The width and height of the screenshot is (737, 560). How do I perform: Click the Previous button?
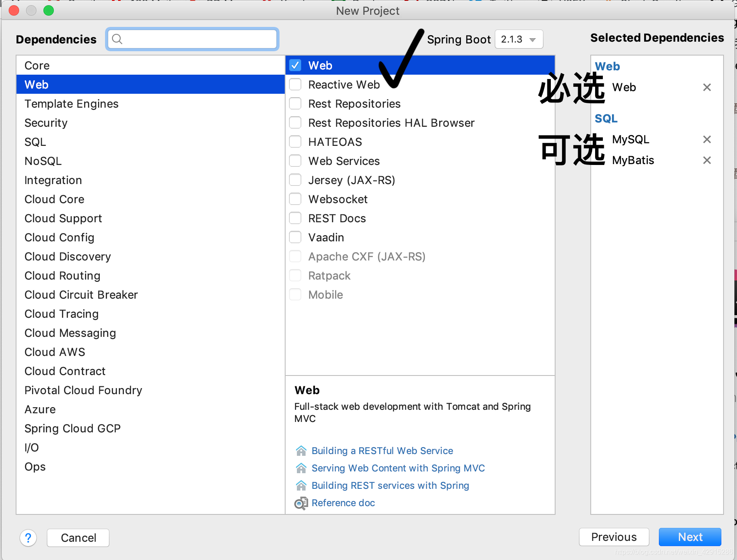click(x=614, y=537)
